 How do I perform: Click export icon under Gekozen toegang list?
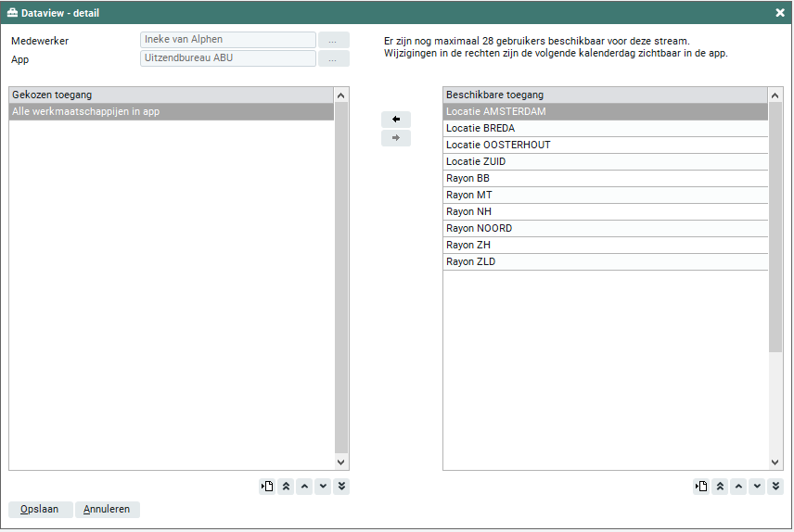click(267, 487)
